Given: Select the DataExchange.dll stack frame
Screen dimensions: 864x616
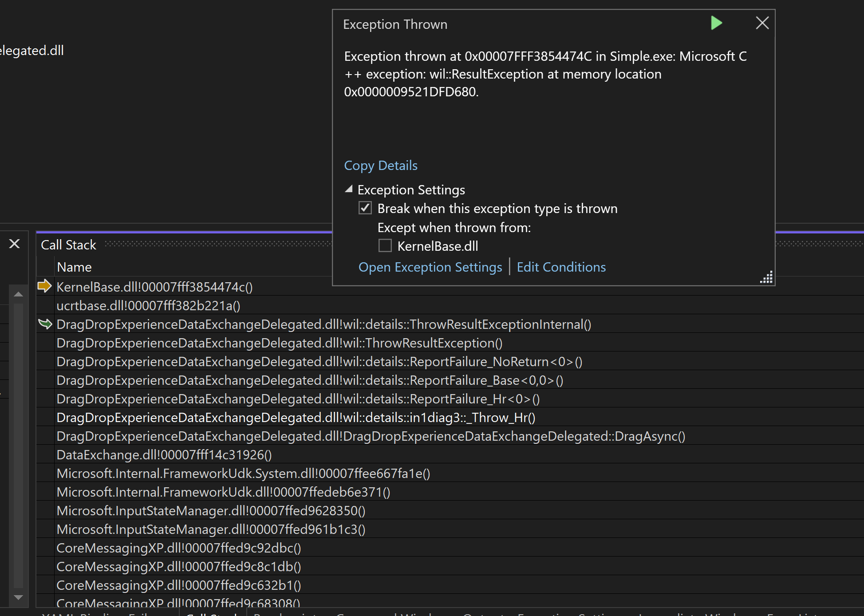Looking at the screenshot, I should coord(164,455).
